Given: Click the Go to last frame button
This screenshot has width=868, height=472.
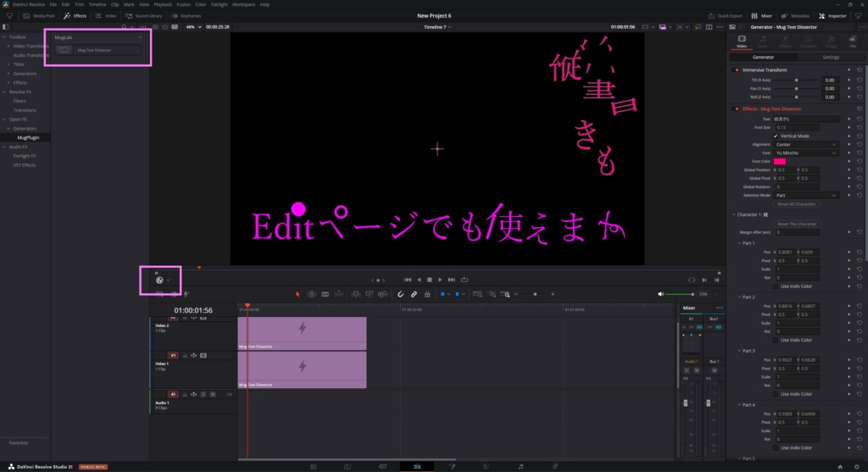Looking at the screenshot, I should [452, 280].
